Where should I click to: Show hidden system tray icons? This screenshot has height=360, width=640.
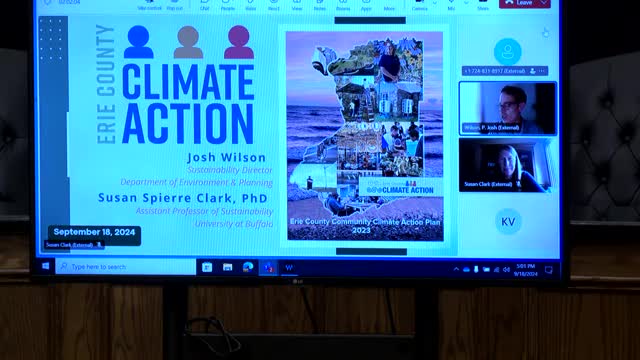[x=456, y=269]
